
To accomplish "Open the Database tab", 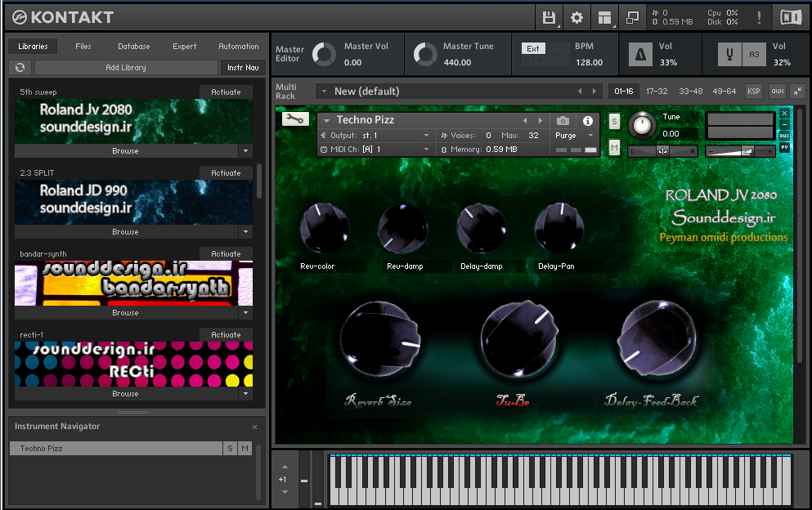I will click(x=133, y=47).
